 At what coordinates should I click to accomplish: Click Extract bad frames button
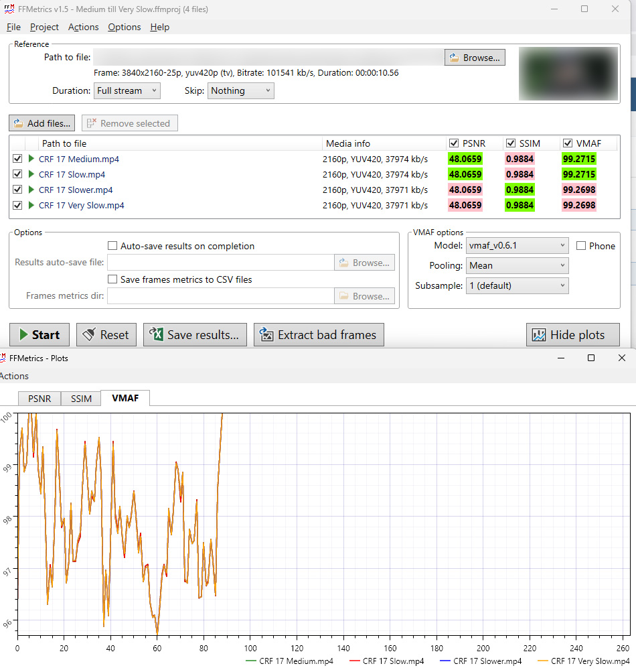click(319, 335)
